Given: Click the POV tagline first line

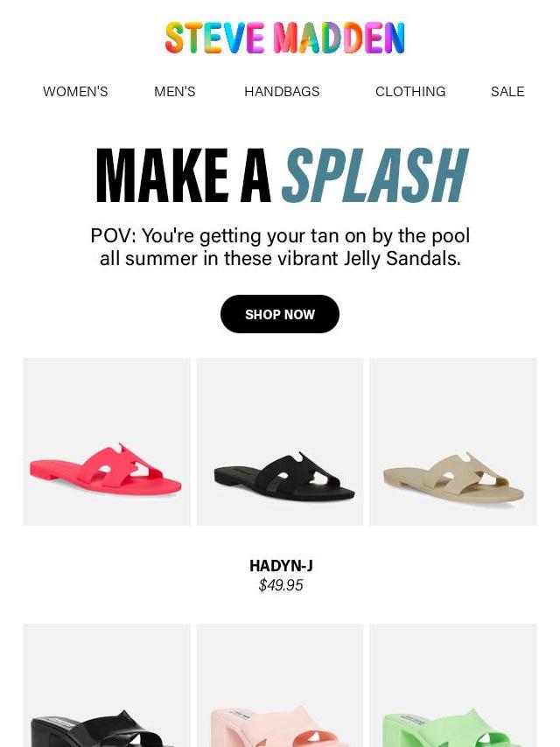Looking at the screenshot, I should point(280,236).
